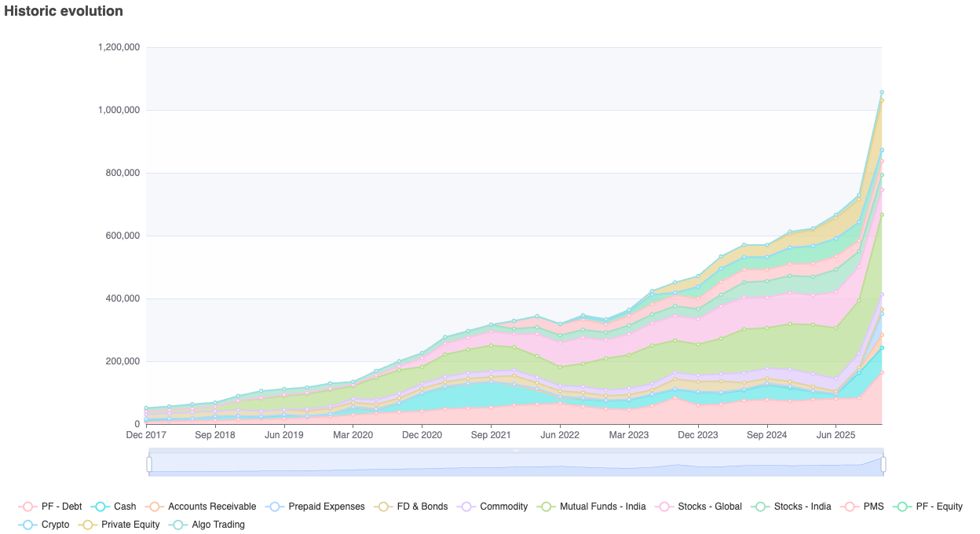Click Mutual Funds - India legend icon
Image resolution: width=980 pixels, height=534 pixels.
tap(547, 507)
